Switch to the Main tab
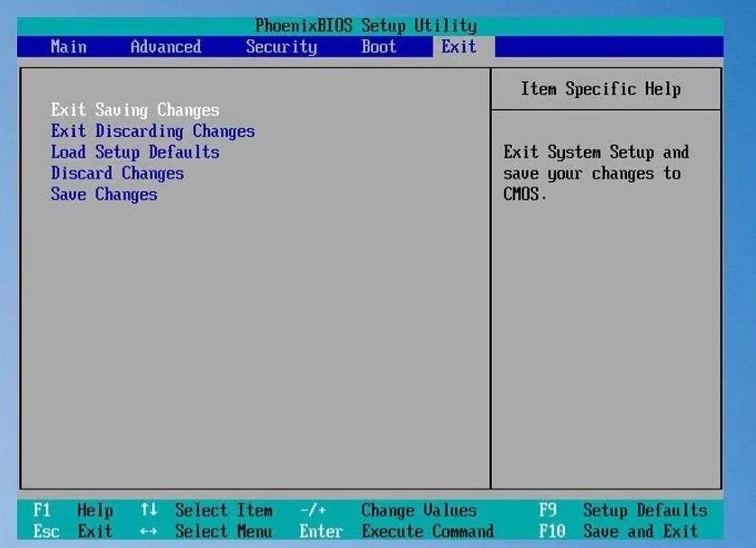Viewport: 756px width, 548px height. pos(68,47)
